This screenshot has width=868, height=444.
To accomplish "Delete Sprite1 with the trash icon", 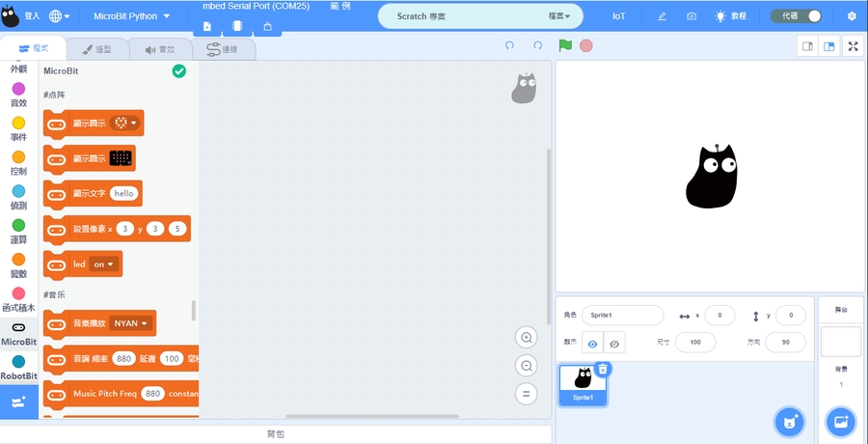I will pyautogui.click(x=602, y=369).
